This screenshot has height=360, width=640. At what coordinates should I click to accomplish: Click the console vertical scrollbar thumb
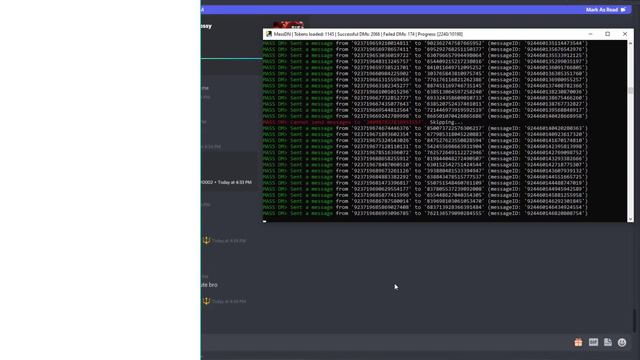pyautogui.click(x=630, y=90)
